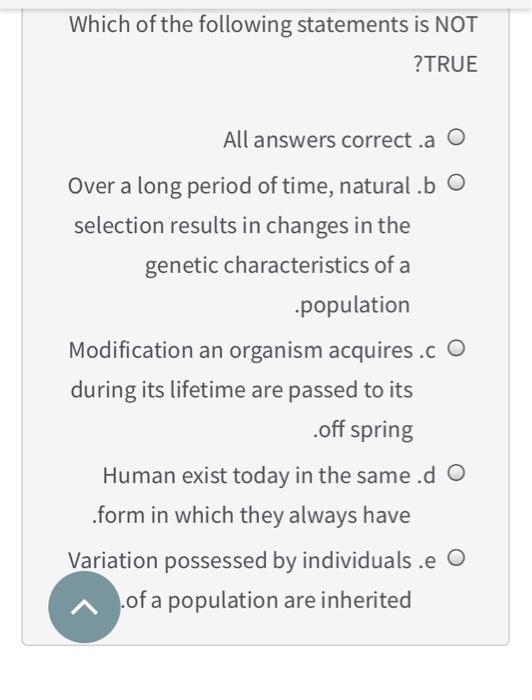The height and width of the screenshot is (700, 532).
Task: Click '.of a population are inherited' line
Action: [x=266, y=600]
